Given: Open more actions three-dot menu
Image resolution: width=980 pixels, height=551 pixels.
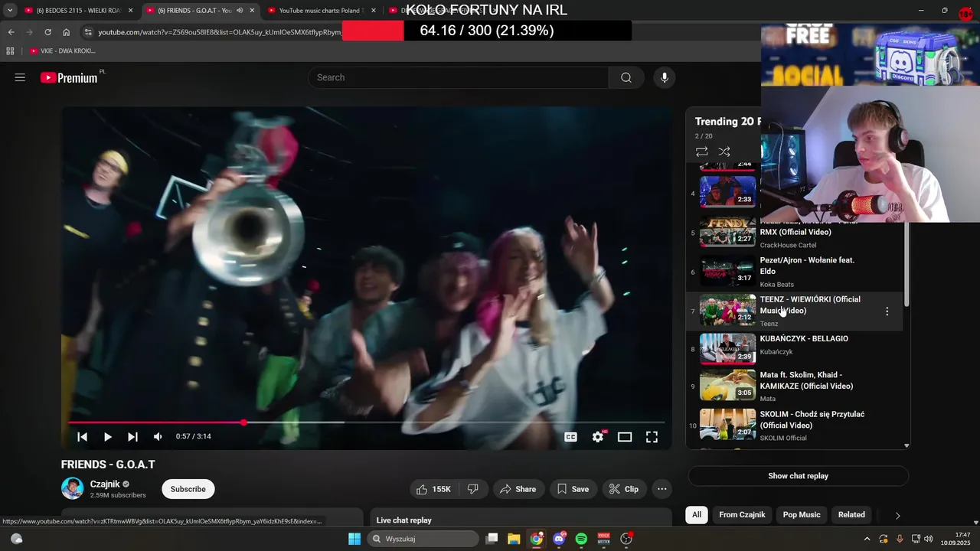Looking at the screenshot, I should [662, 489].
